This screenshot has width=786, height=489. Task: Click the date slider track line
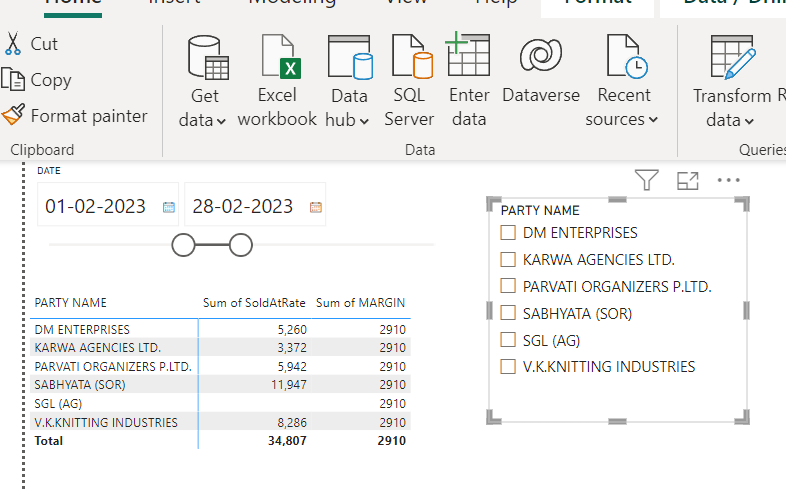pyautogui.click(x=241, y=245)
